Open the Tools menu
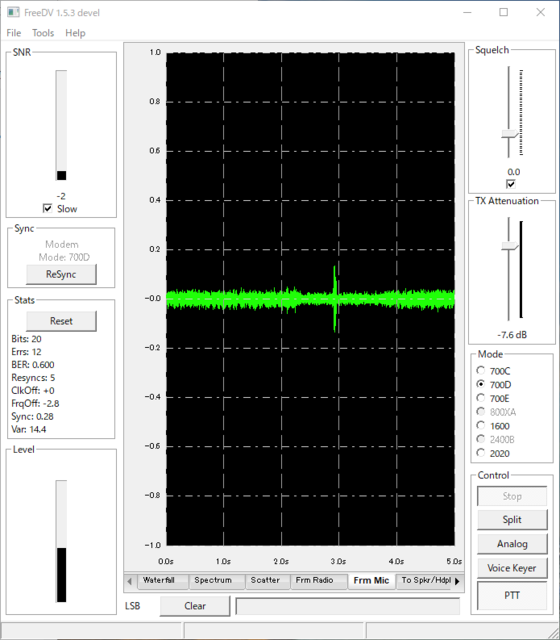This screenshot has width=560, height=640. 43,33
